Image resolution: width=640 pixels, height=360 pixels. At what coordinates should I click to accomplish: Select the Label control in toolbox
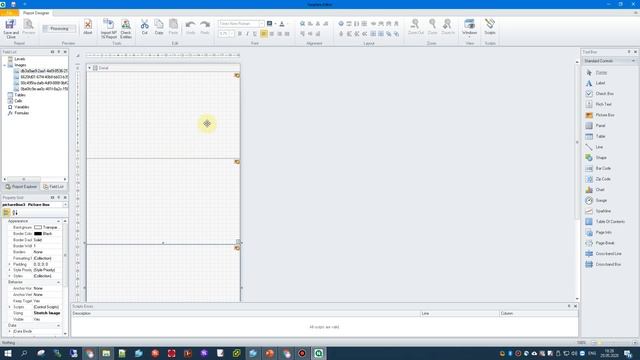tap(600, 83)
